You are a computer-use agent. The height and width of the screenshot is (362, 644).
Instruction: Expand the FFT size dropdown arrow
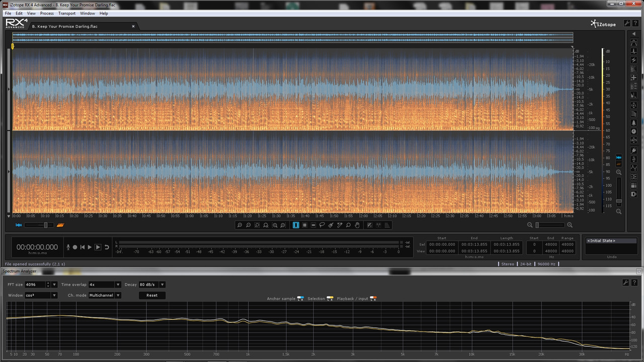pos(54,285)
